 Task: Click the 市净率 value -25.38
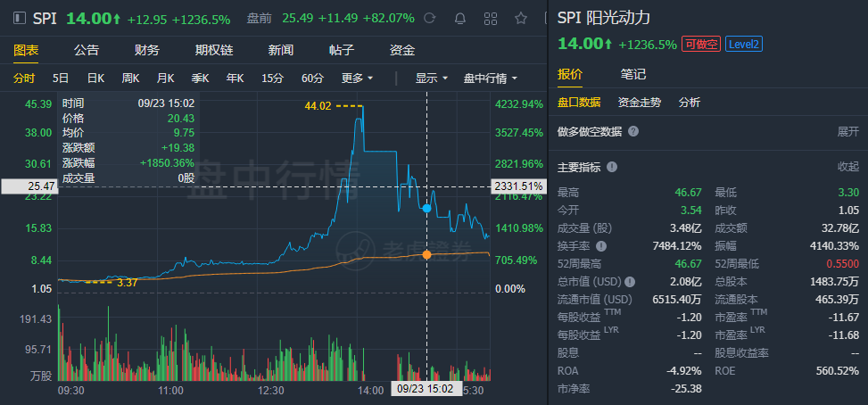point(686,388)
